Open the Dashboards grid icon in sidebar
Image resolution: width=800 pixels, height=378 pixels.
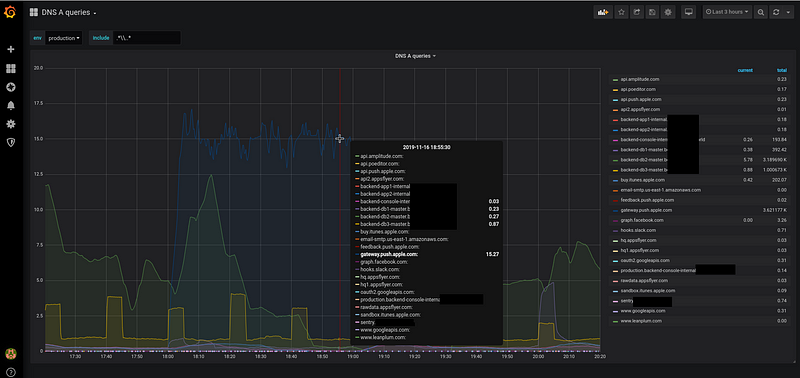coord(11,68)
